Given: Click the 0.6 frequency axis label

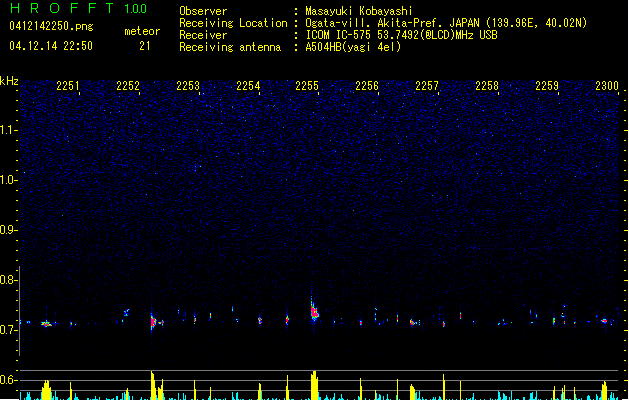Looking at the screenshot, I should coord(8,380).
